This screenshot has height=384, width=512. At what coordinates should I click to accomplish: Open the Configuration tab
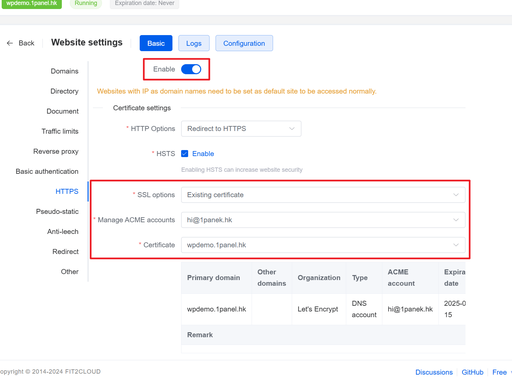(244, 43)
